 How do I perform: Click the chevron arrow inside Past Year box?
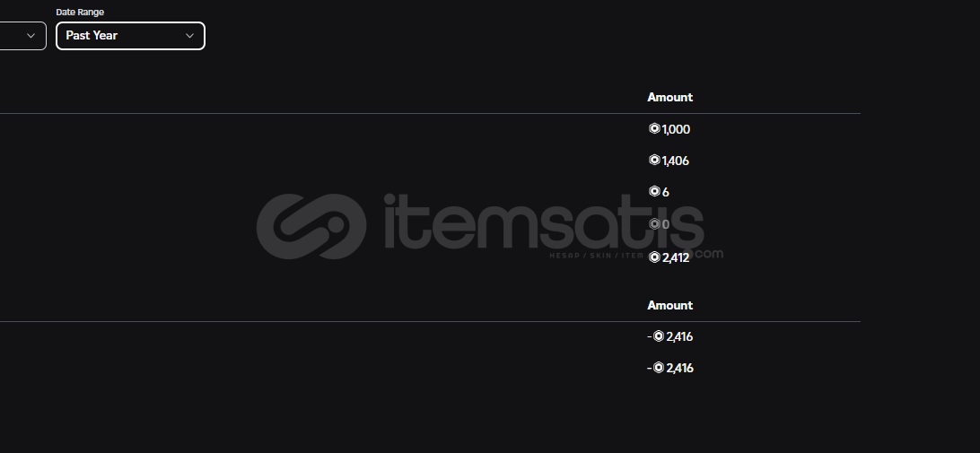pyautogui.click(x=189, y=36)
